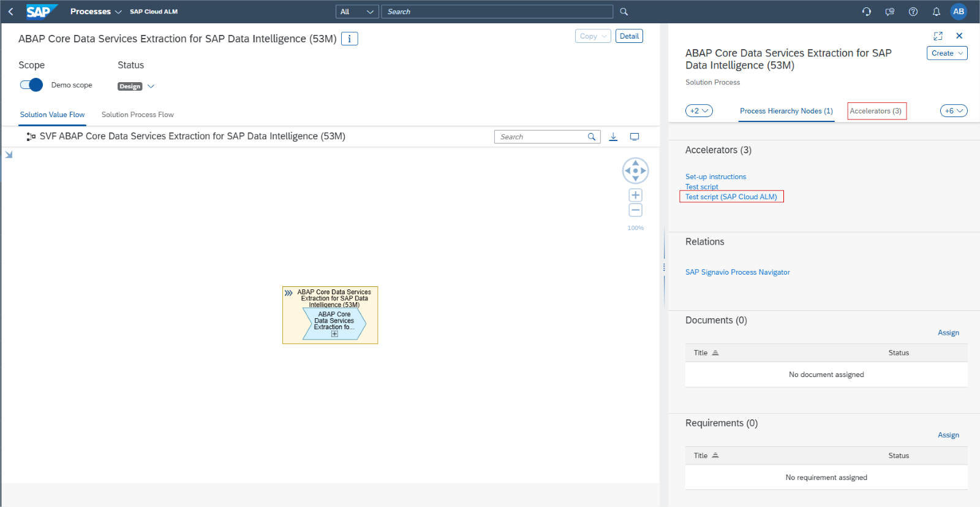Screen dimensions: 980x507
Task: Open the help question mark icon
Action: 913,12
